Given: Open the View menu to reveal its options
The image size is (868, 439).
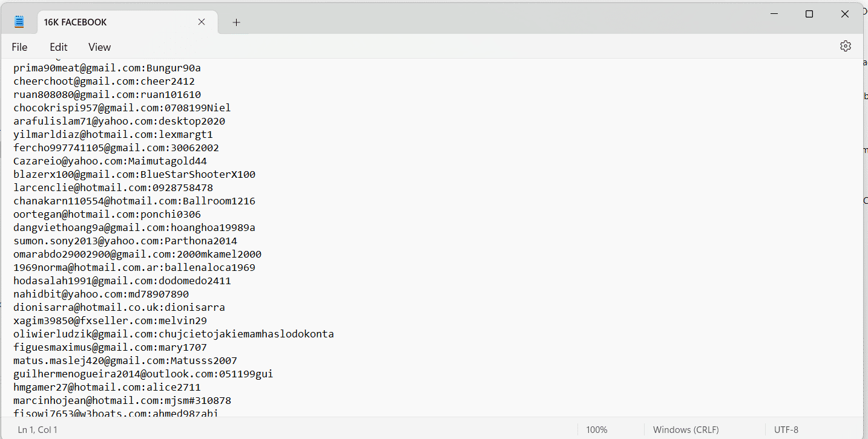Looking at the screenshot, I should point(99,47).
